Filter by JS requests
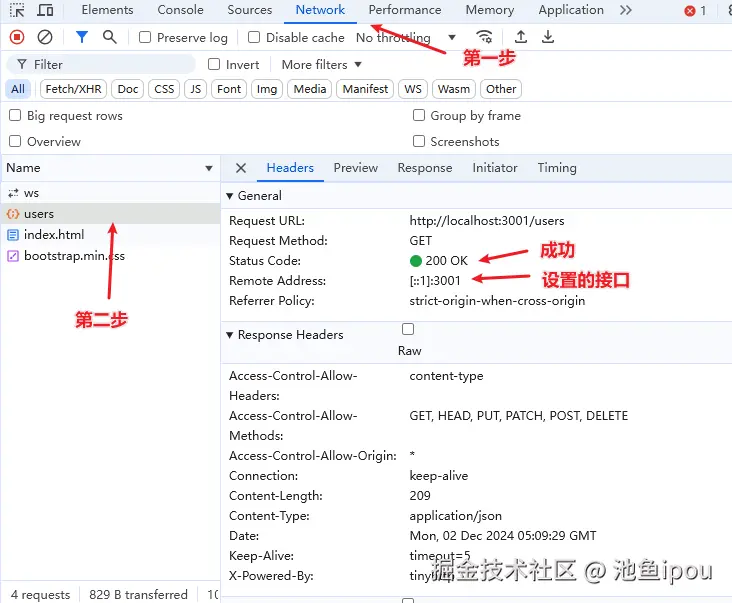The image size is (732, 603). 196,89
